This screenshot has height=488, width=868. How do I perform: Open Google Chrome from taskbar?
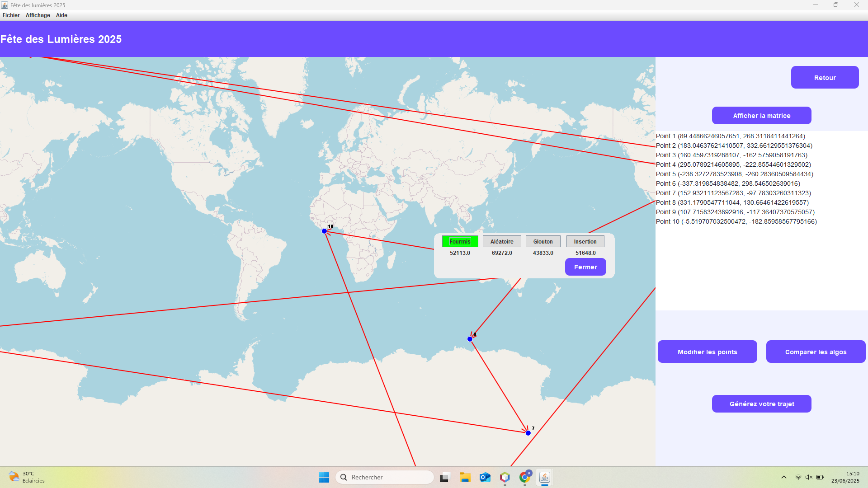click(x=524, y=477)
